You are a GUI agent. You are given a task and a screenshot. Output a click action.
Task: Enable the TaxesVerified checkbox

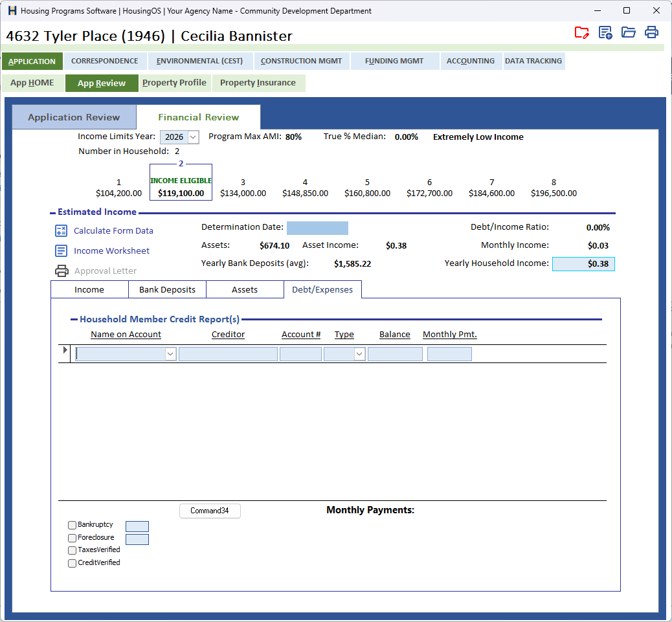[72, 550]
